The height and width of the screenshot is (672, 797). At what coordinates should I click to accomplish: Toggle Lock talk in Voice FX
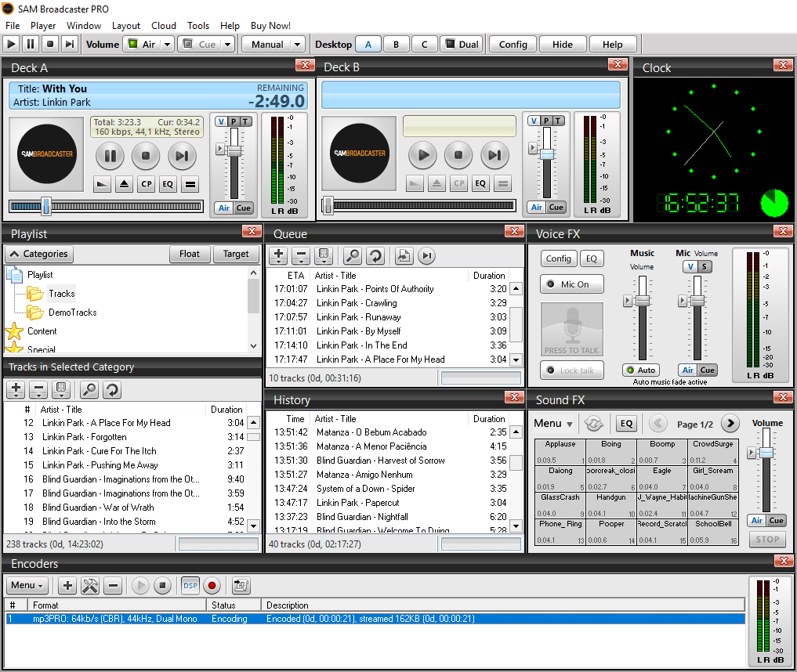[572, 370]
